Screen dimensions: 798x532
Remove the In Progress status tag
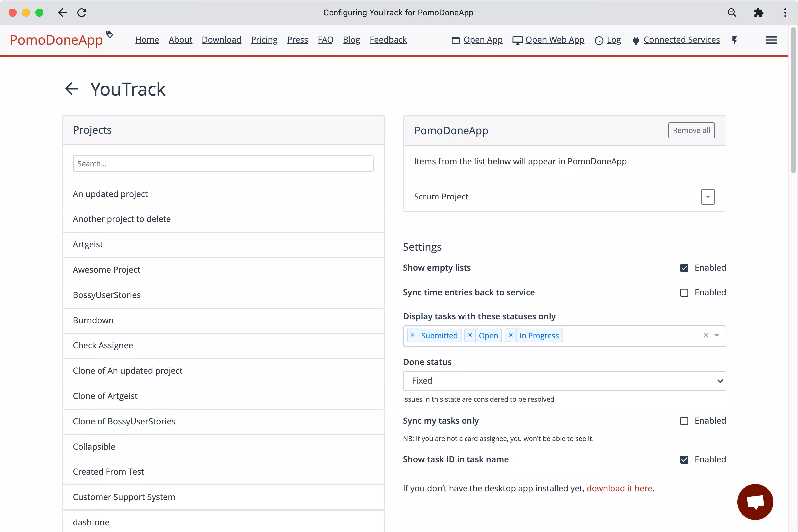[x=510, y=335]
